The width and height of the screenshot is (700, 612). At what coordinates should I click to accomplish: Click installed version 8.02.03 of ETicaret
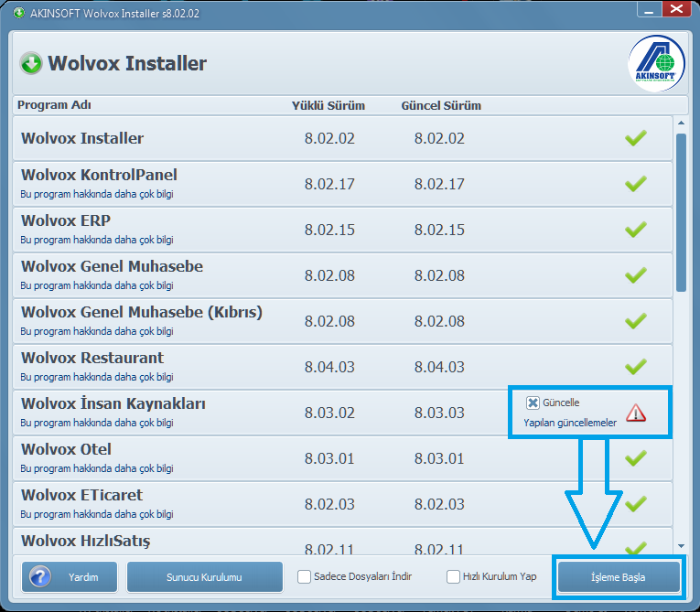coord(329,504)
